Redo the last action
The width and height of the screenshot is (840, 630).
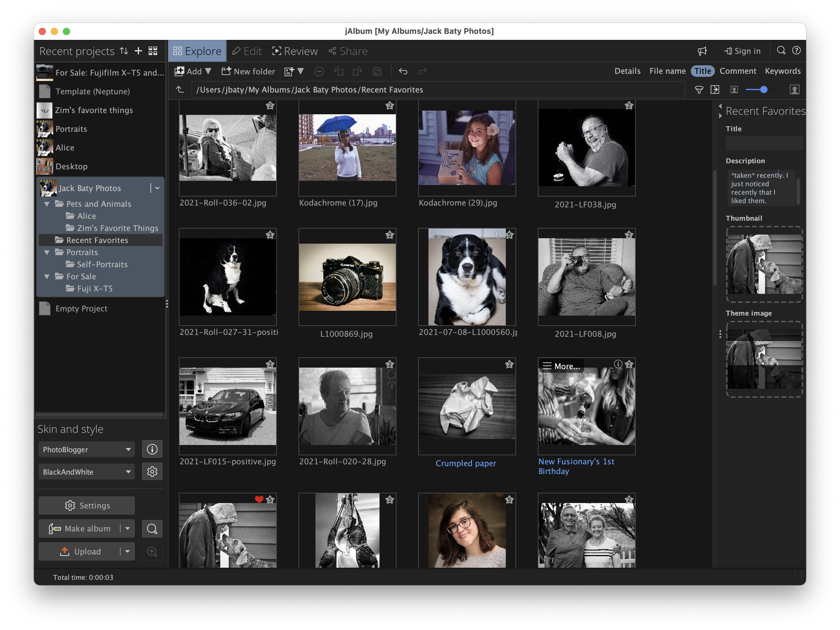422,71
